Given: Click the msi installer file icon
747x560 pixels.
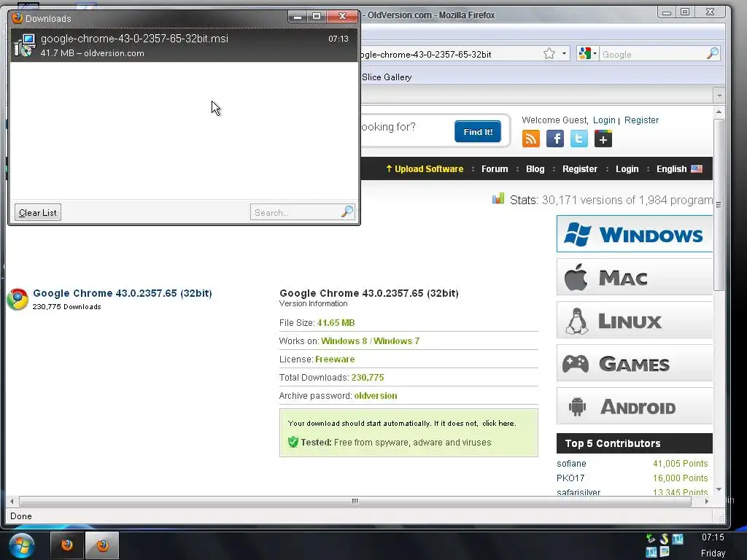Looking at the screenshot, I should tap(25, 45).
